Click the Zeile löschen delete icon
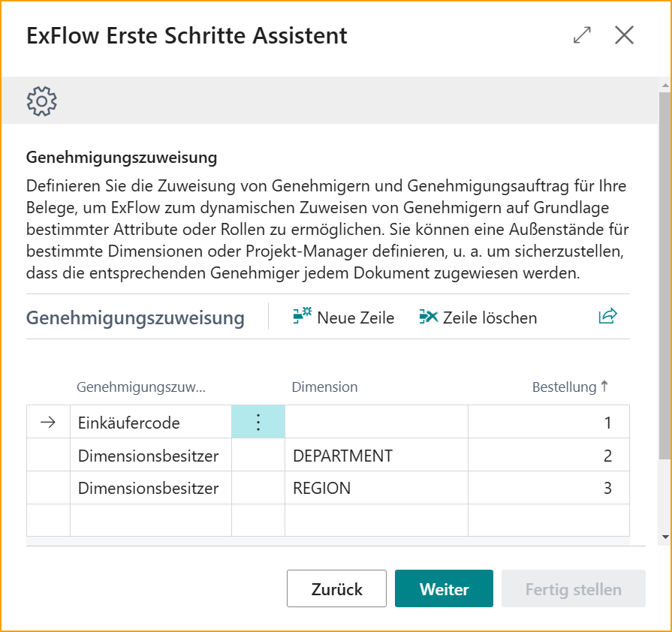The height and width of the screenshot is (632, 672). pyautogui.click(x=428, y=317)
